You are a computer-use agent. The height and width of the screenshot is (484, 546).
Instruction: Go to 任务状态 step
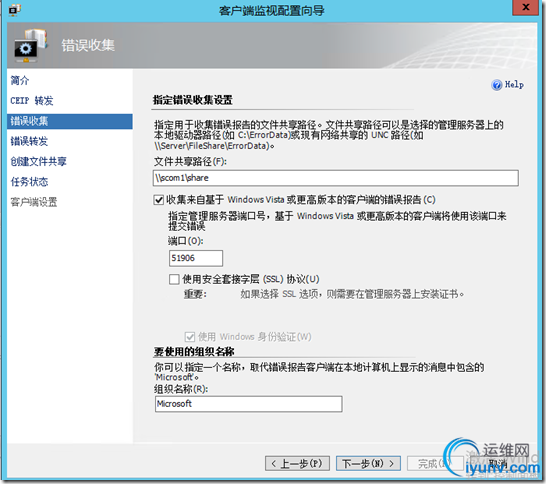coord(29,181)
